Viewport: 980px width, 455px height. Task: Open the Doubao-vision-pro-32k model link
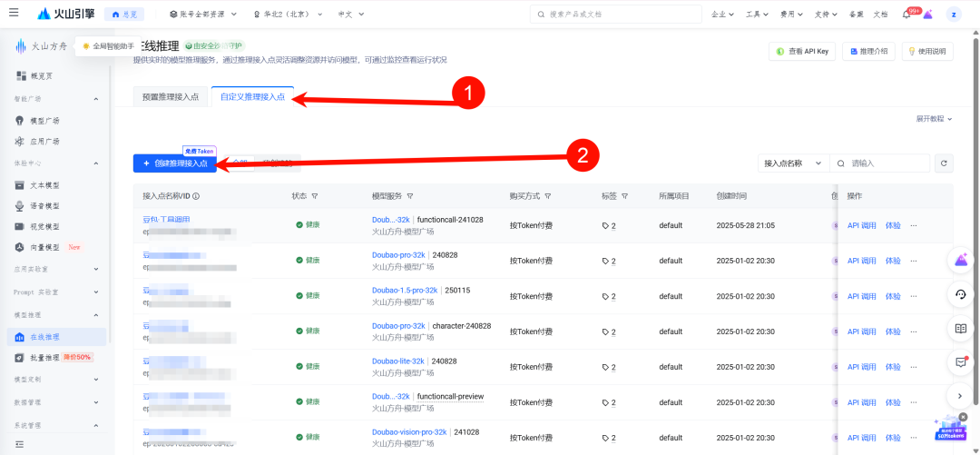pos(409,432)
